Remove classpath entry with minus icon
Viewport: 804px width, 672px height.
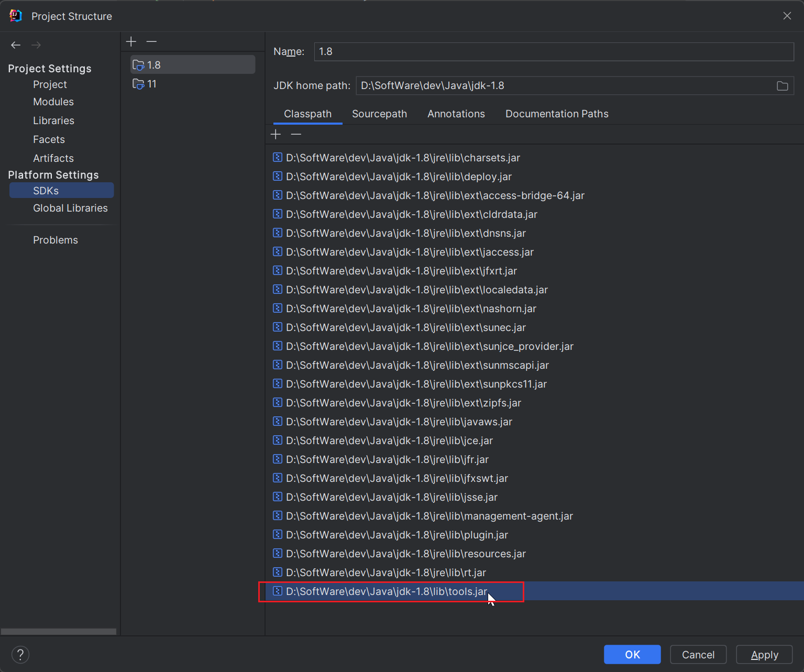coord(296,135)
